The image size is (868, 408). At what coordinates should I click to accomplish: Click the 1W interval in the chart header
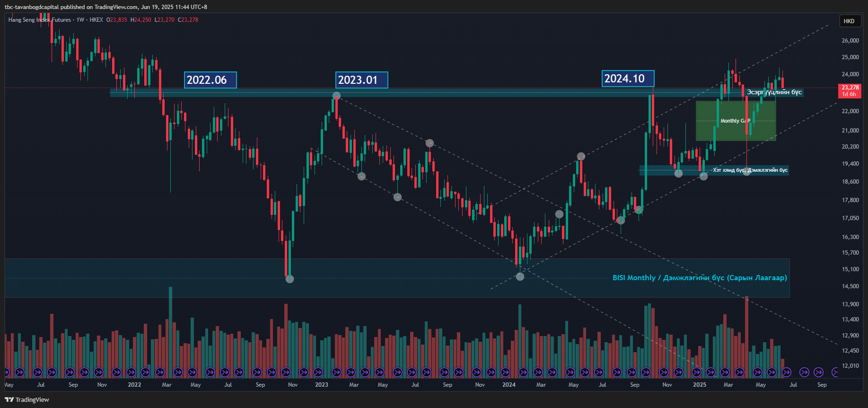(80, 20)
